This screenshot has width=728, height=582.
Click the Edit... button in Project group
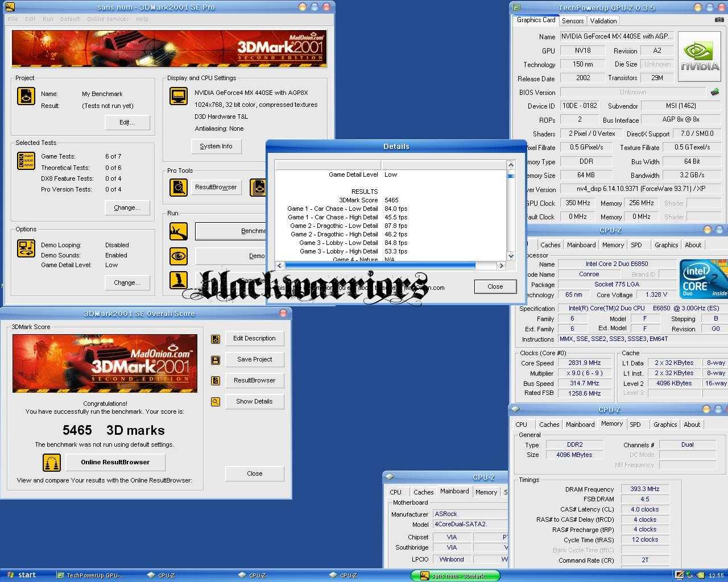[127, 122]
